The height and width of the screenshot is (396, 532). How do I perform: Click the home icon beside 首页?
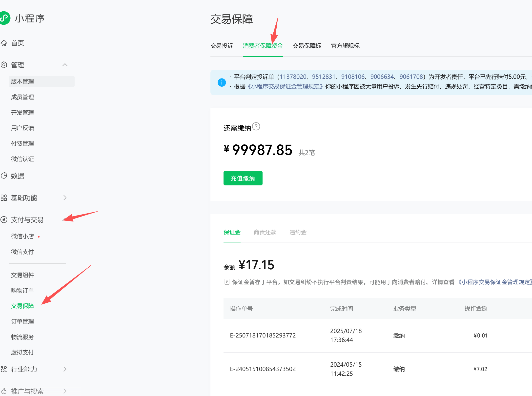tap(4, 43)
